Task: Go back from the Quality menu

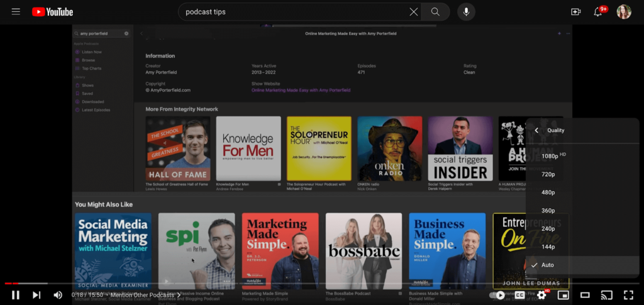Action: pos(536,130)
